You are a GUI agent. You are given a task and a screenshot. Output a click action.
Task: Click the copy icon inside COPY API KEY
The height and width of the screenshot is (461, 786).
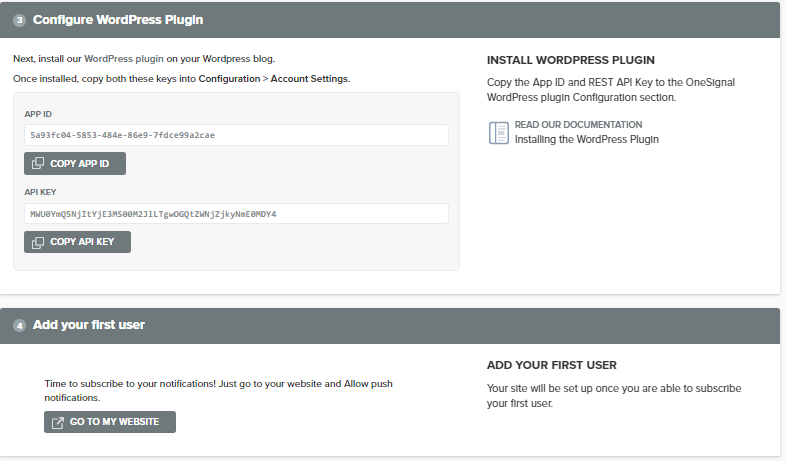coord(38,242)
